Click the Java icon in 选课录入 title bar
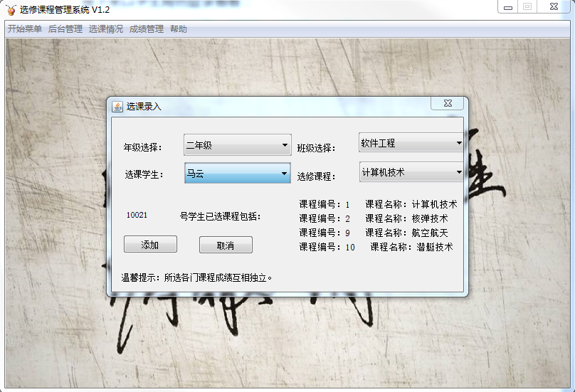Viewport: 575px width, 392px height. [x=117, y=107]
